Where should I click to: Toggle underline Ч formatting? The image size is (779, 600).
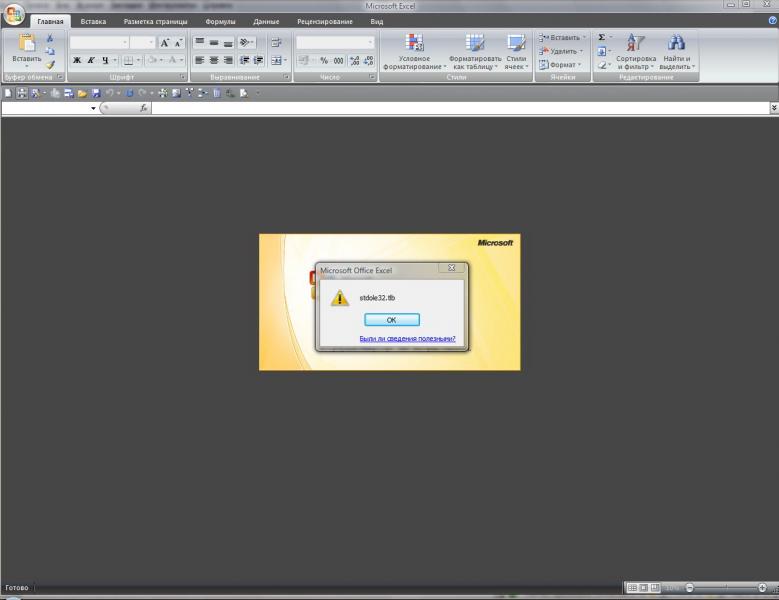click(x=103, y=60)
